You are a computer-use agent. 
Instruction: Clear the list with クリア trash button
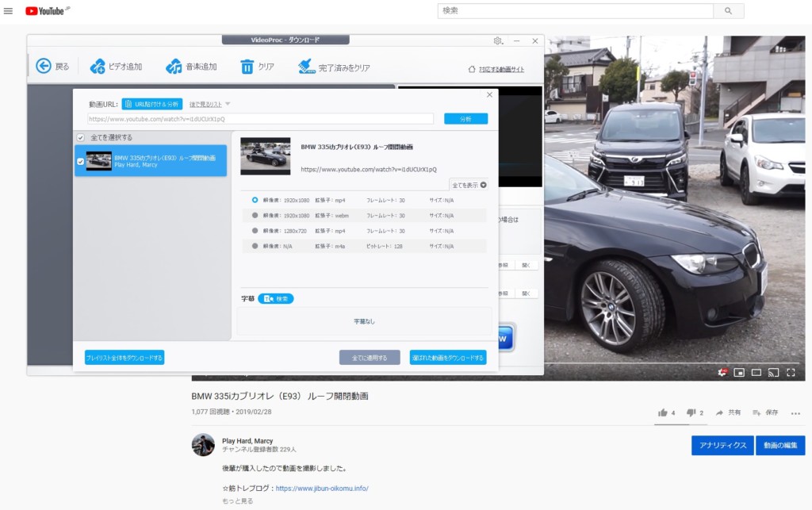click(x=257, y=67)
